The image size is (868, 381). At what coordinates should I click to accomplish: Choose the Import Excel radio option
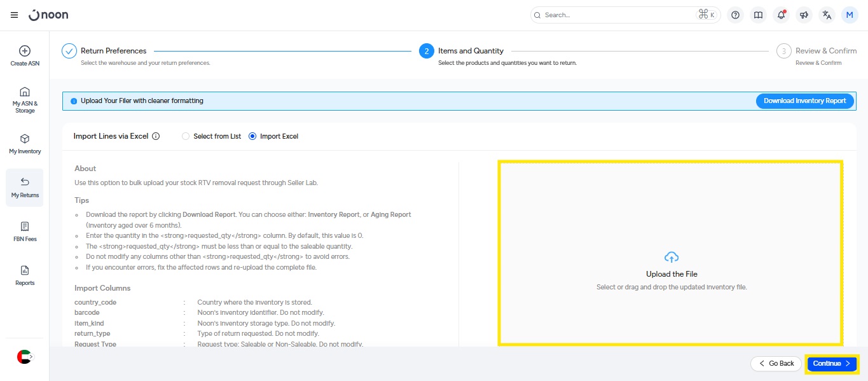pos(252,136)
